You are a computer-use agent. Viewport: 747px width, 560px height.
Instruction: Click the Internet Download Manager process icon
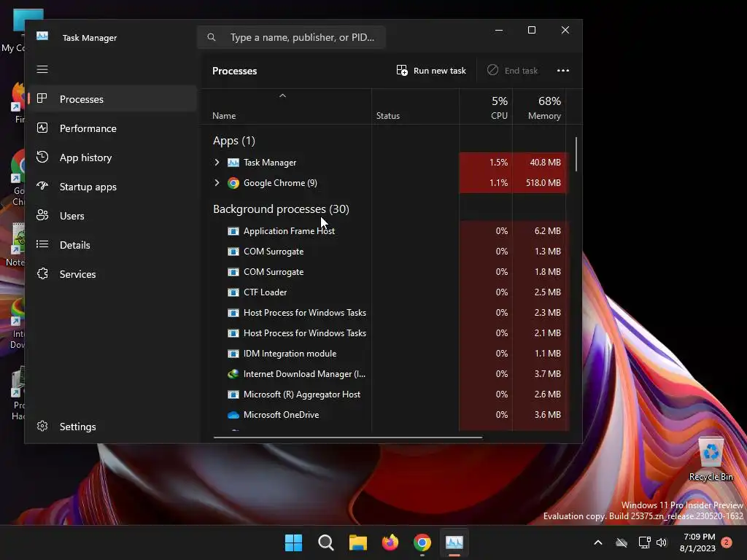point(233,374)
